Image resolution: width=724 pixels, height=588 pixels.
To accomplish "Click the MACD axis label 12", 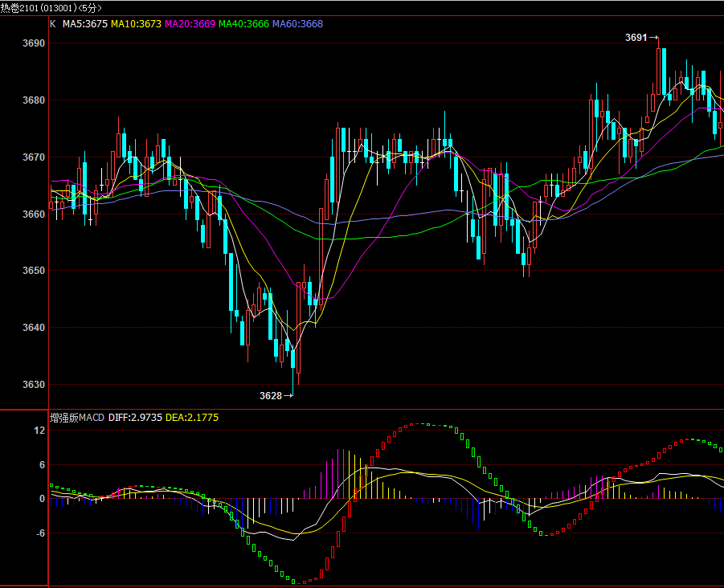I will [x=39, y=431].
